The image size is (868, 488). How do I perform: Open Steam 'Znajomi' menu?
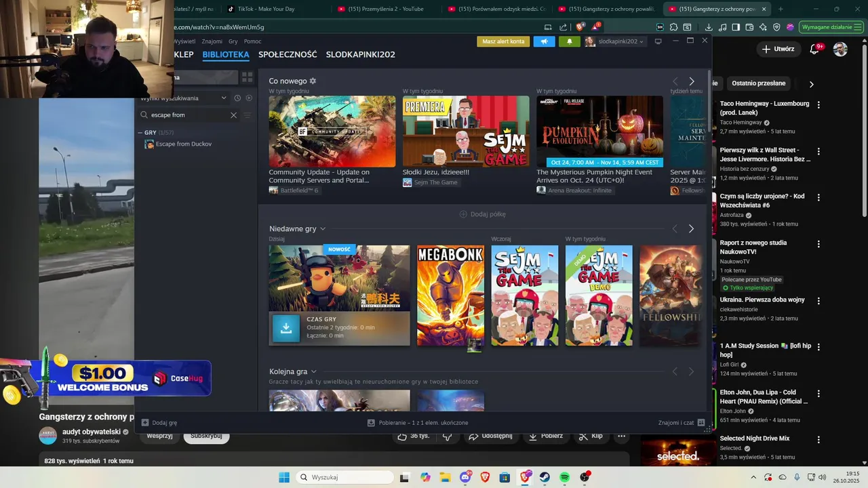[212, 41]
